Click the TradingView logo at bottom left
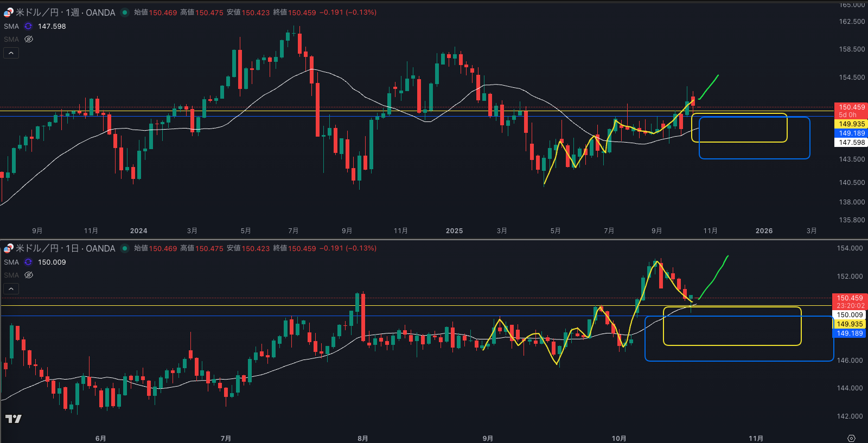Image resolution: width=868 pixels, height=443 pixels. [x=13, y=419]
